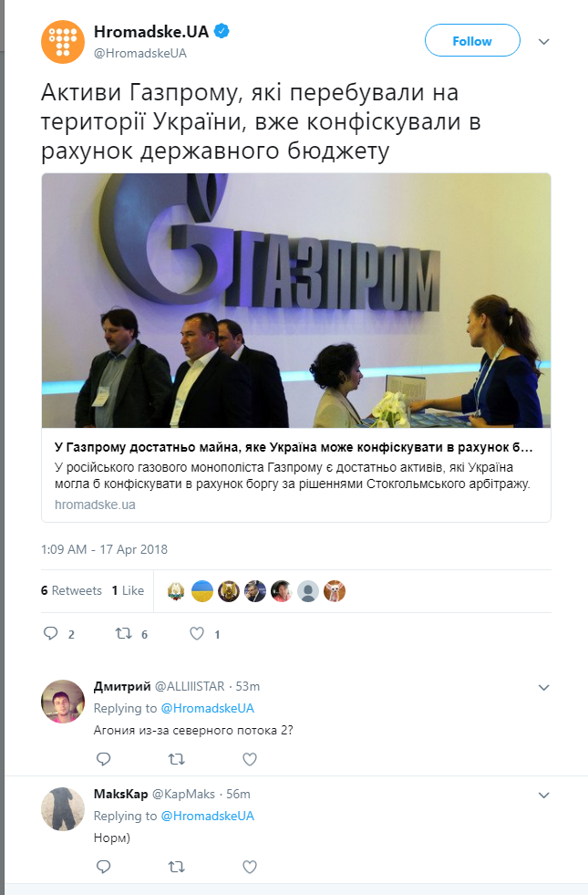The width and height of the screenshot is (588, 895).
Task: Expand options menu on MaksKap's reply
Action: coord(544,796)
